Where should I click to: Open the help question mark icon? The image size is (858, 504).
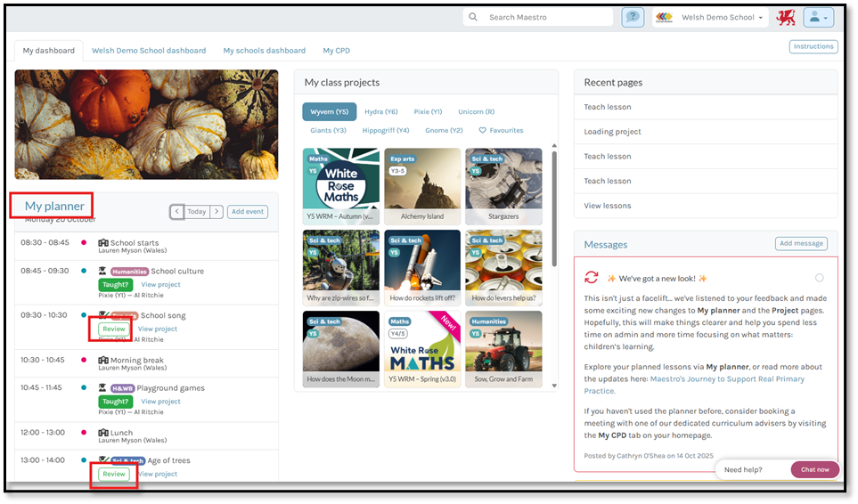[633, 18]
